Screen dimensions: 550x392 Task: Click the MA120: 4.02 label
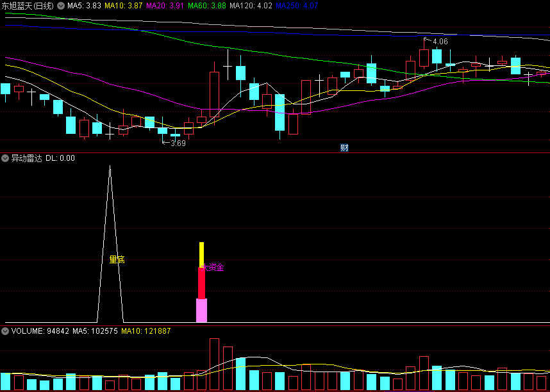point(251,6)
